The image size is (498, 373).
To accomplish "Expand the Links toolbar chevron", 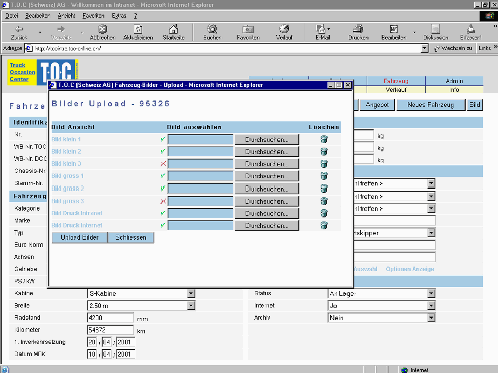I will (495, 47).
